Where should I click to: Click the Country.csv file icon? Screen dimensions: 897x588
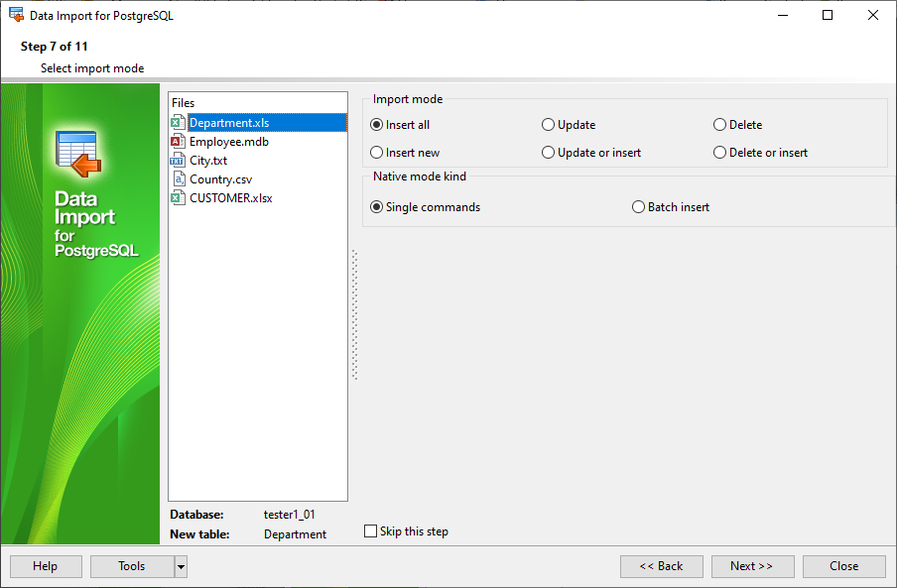[178, 179]
